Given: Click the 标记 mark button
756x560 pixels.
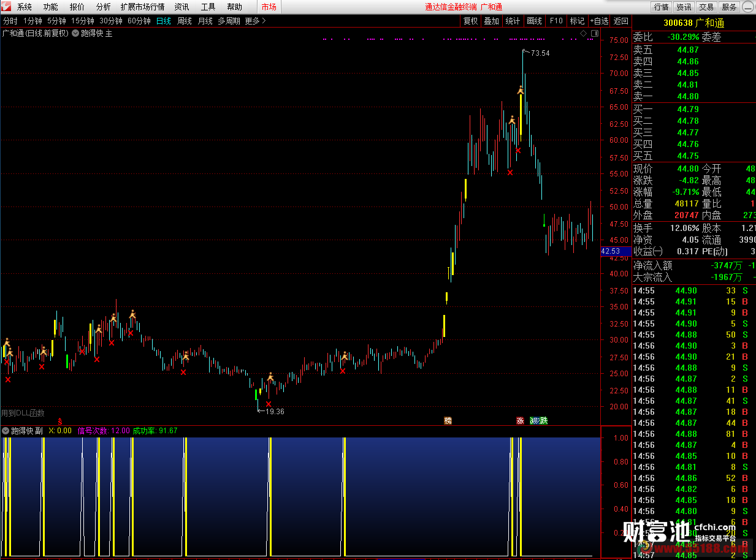Looking at the screenshot, I should tap(578, 21).
